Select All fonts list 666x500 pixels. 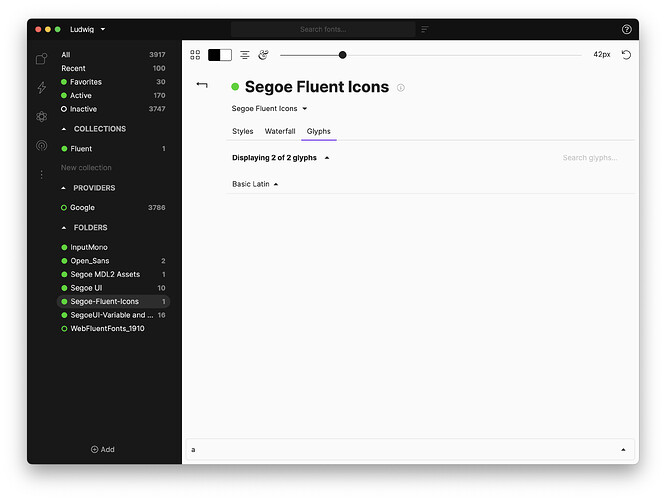(113, 55)
